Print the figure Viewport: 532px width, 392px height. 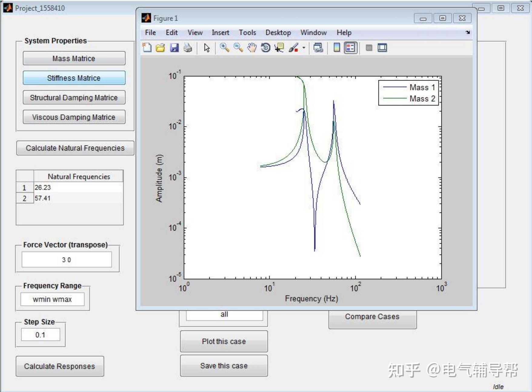click(x=188, y=48)
